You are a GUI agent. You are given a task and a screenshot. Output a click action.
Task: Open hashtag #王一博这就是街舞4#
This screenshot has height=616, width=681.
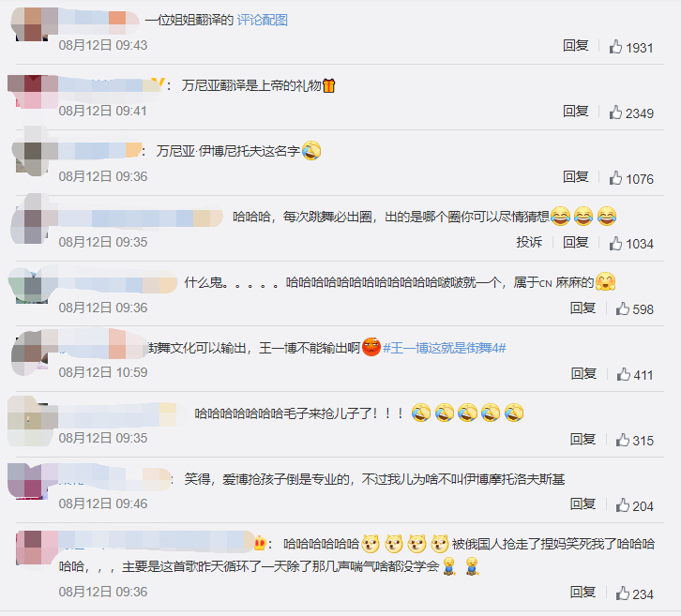445,348
